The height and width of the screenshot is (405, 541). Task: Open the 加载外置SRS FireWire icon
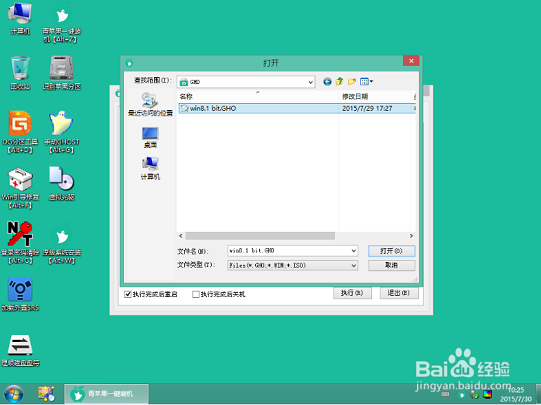(20, 294)
